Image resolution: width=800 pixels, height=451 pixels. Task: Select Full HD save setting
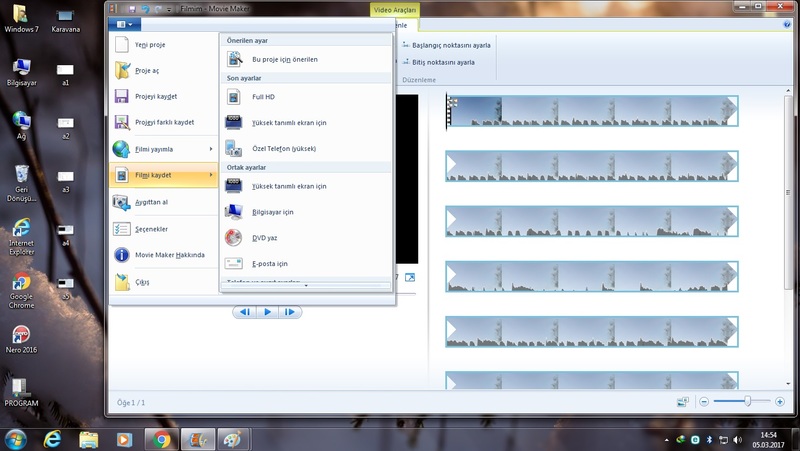(306, 97)
